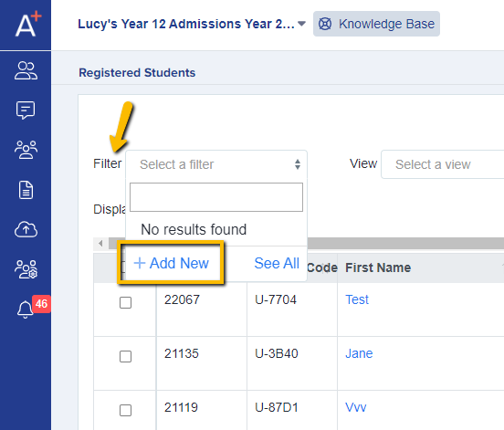The width and height of the screenshot is (504, 430).
Task: Open the Select a view dropdown
Action: pyautogui.click(x=442, y=164)
